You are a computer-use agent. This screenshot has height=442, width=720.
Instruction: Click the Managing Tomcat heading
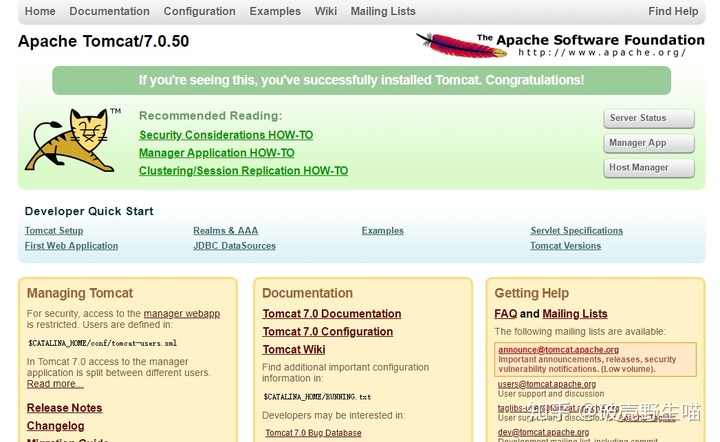click(80, 293)
